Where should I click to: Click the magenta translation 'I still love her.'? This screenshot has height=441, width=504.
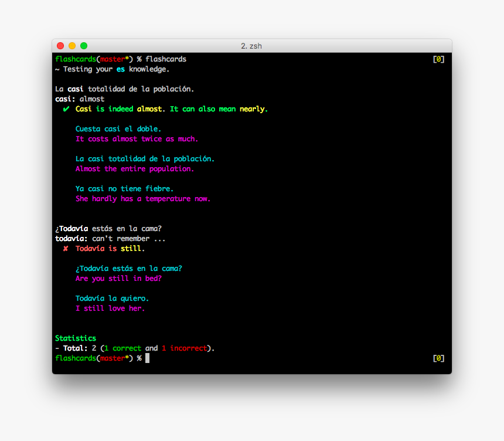click(110, 308)
